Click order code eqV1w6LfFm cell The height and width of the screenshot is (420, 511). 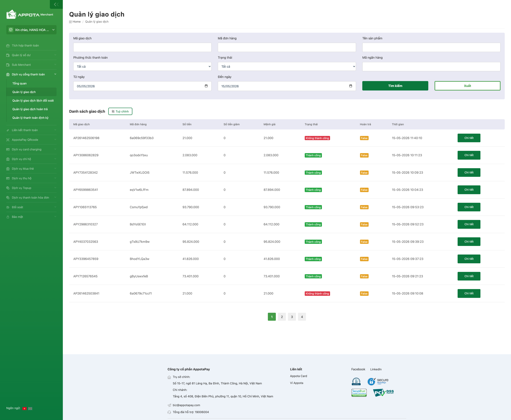(x=139, y=190)
